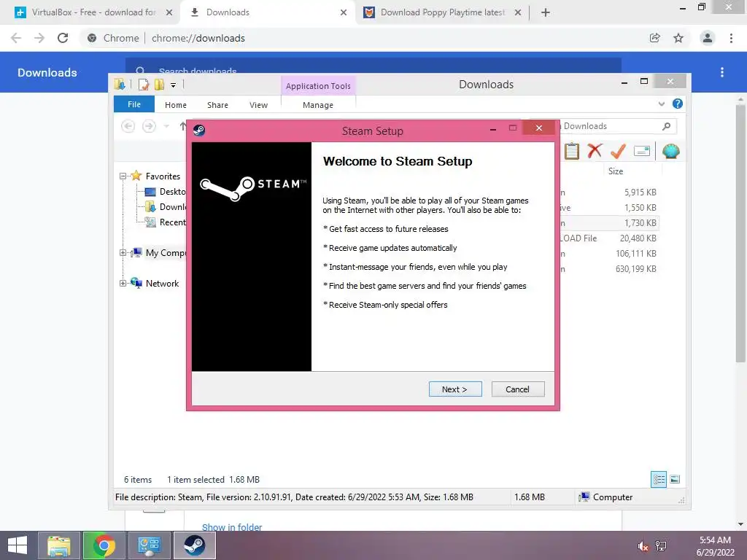The width and height of the screenshot is (747, 560).
Task: Select Favorites in the navigation tree
Action: (163, 176)
